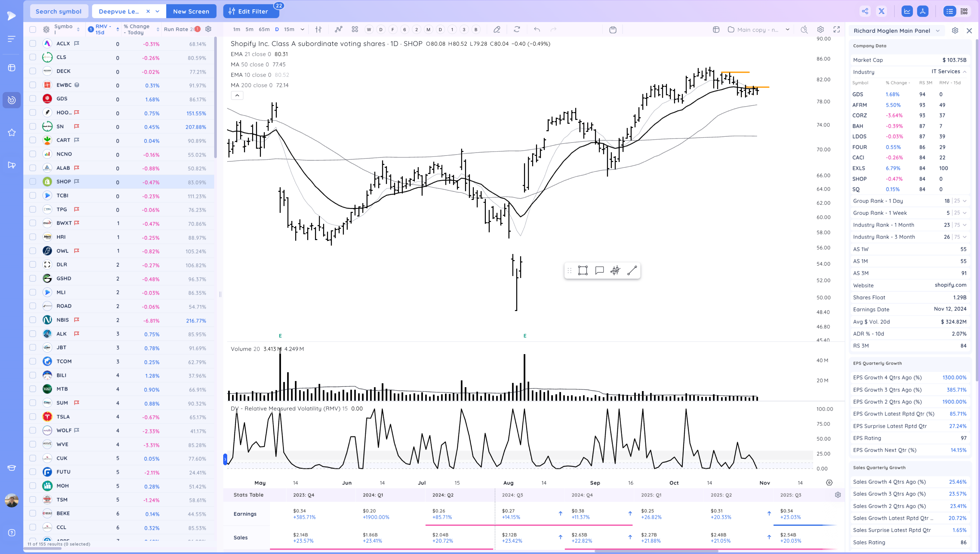
Task: Select the 5m timeframe
Action: point(249,29)
